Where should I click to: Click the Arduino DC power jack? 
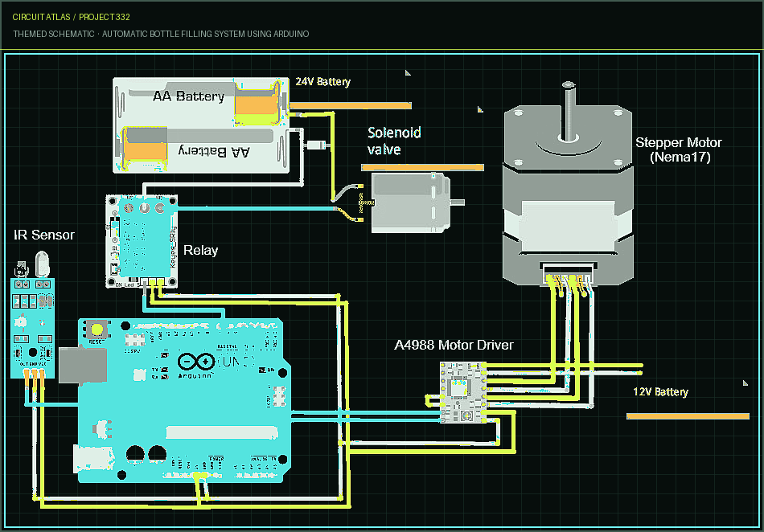[94, 459]
